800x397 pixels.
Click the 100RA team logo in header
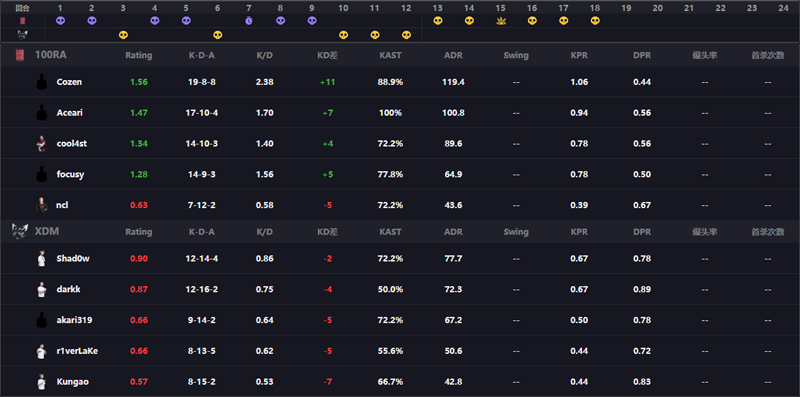(x=20, y=55)
